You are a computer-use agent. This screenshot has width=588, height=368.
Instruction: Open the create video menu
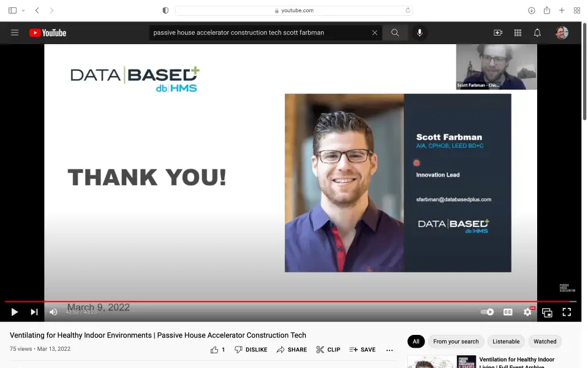point(498,33)
